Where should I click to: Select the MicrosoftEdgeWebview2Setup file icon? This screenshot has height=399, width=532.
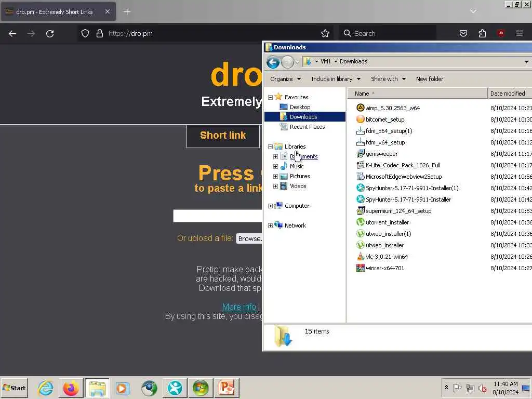(x=361, y=177)
